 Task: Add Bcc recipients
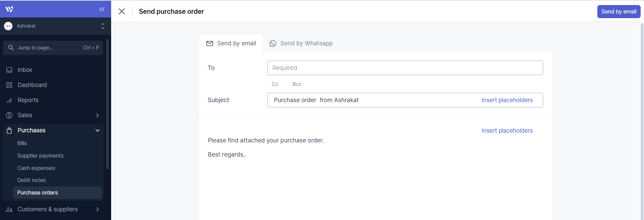click(297, 84)
